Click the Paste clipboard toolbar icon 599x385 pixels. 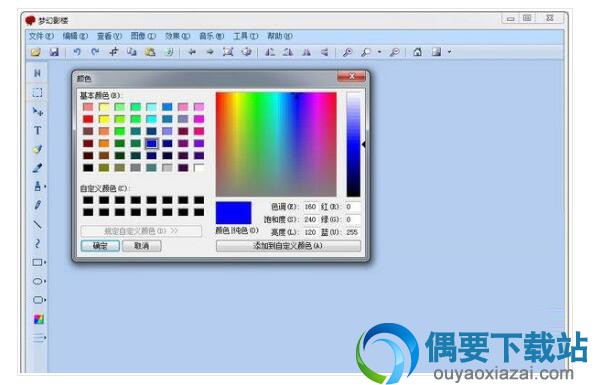150,52
